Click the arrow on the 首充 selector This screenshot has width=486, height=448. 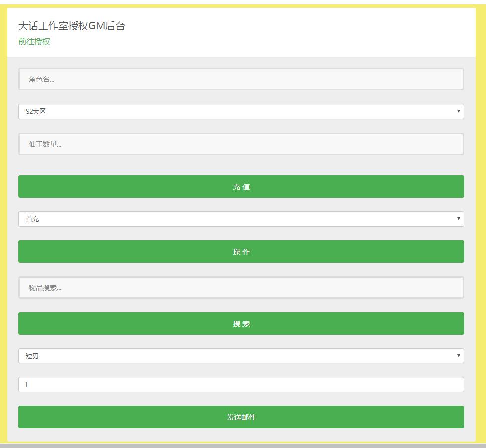pos(458,219)
